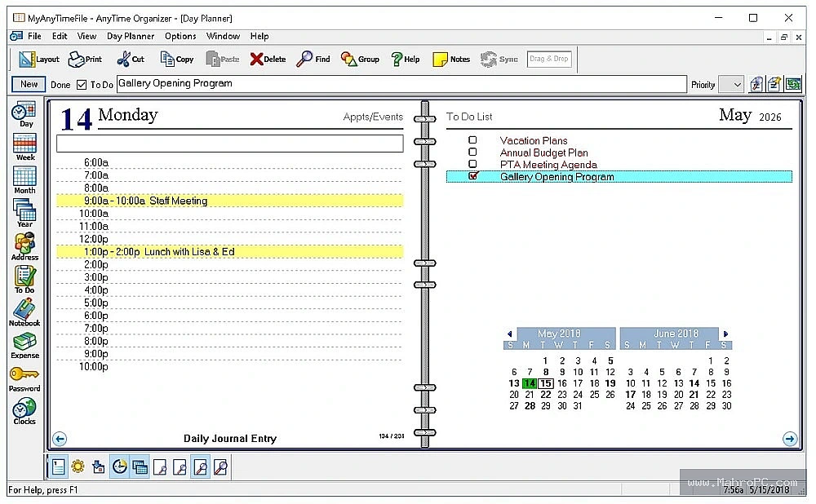Go to next day with right arrow
Image resolution: width=816 pixels, height=504 pixels.
[x=789, y=439]
